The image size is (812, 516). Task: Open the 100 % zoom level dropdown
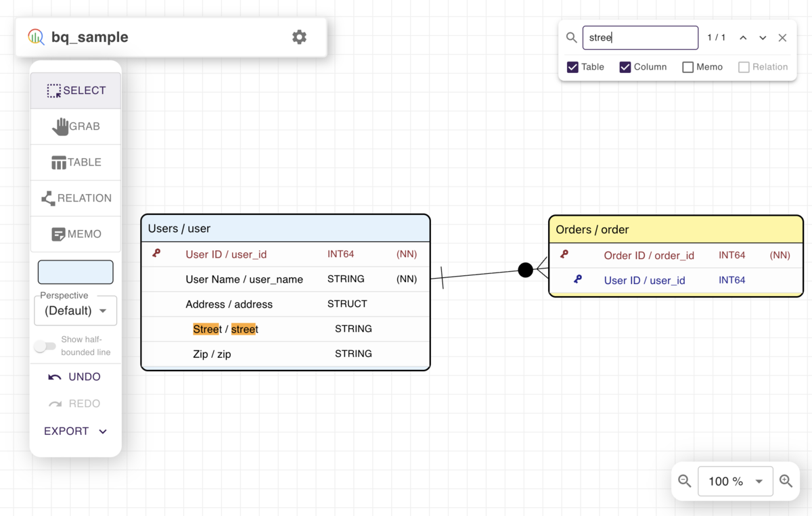click(x=735, y=481)
